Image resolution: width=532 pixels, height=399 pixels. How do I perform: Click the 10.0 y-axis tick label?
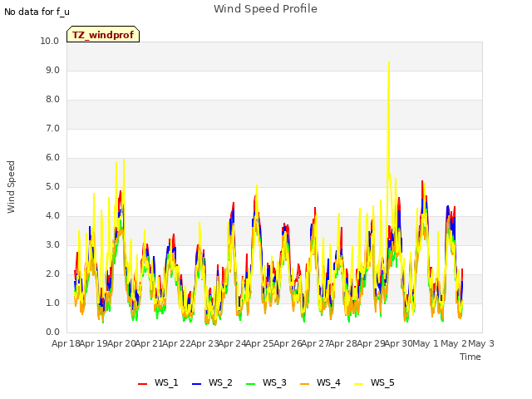(x=50, y=41)
